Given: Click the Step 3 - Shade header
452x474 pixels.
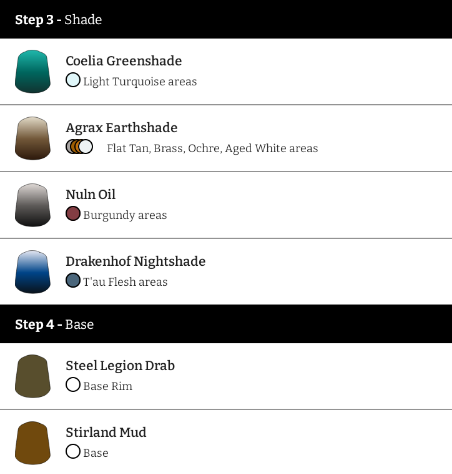Looking at the screenshot, I should (226, 19).
